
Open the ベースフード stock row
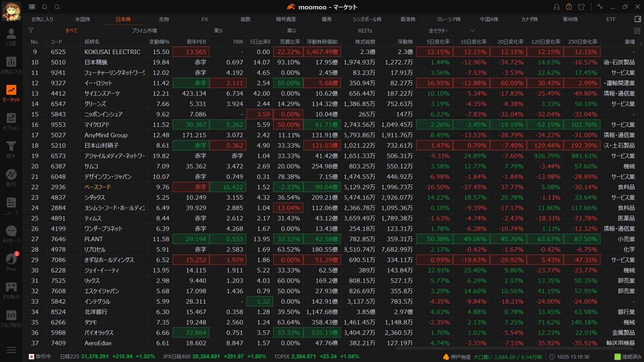coord(331,187)
